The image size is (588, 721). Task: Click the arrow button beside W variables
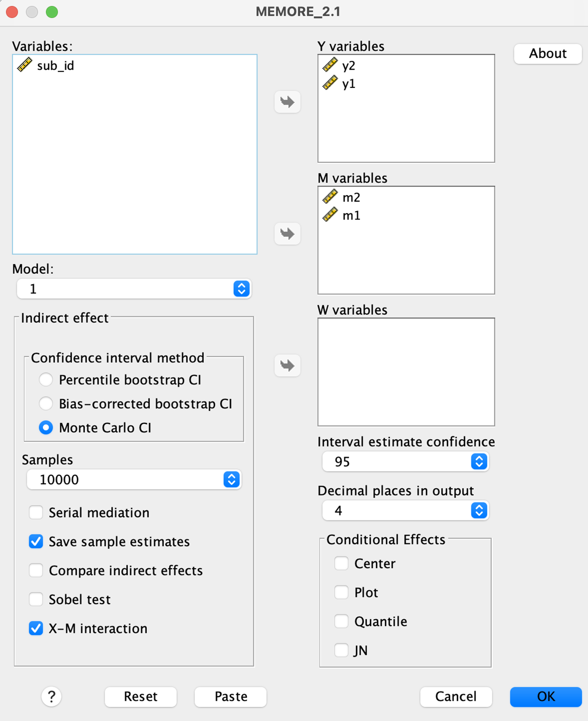point(287,365)
